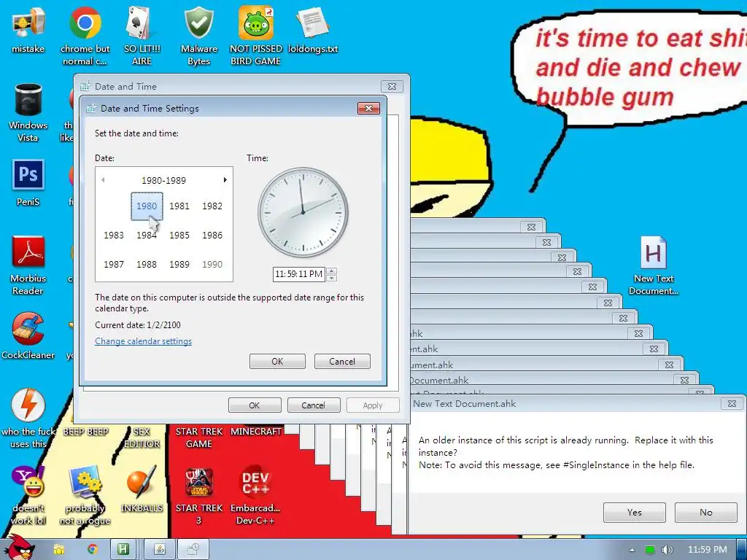This screenshot has width=747, height=560.
Task: Launch the STAR TREK 3 icon
Action: click(x=198, y=495)
